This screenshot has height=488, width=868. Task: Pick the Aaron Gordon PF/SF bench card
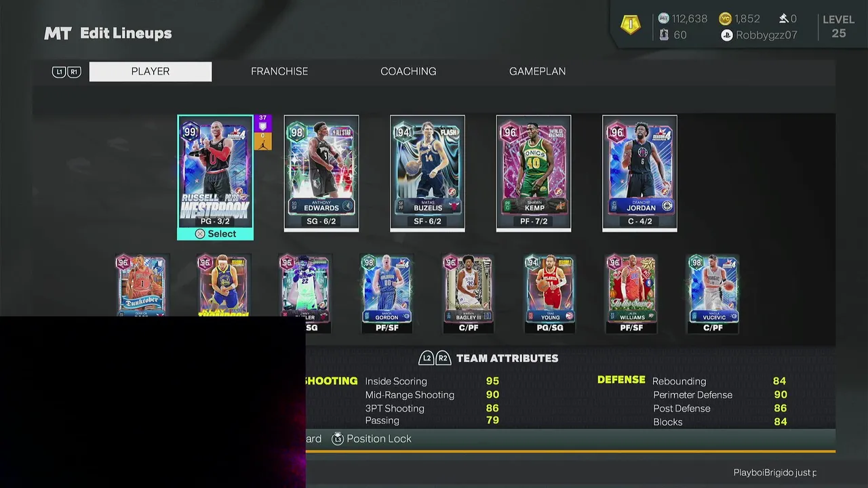pos(387,293)
